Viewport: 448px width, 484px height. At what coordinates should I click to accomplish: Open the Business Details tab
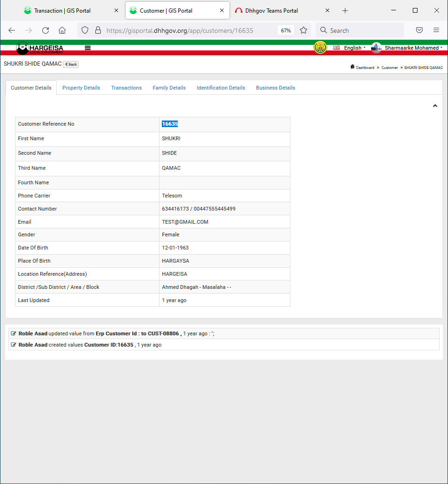click(x=275, y=88)
